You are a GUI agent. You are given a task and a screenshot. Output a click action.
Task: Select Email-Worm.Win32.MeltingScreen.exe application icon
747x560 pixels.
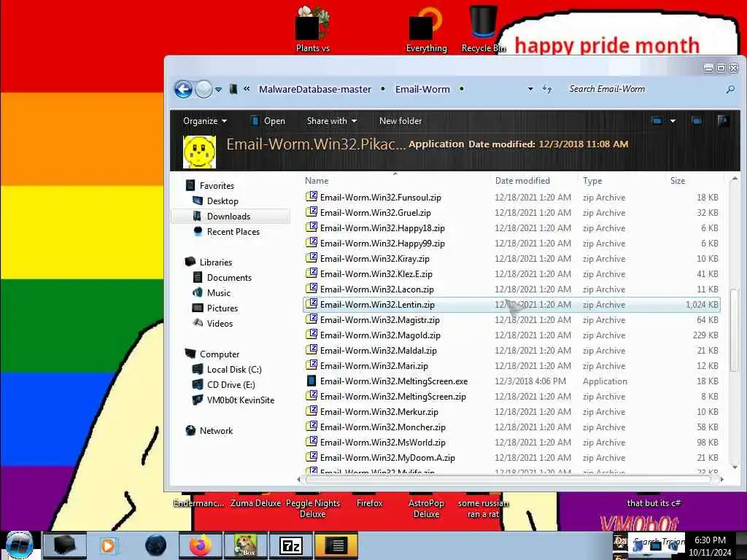click(311, 381)
